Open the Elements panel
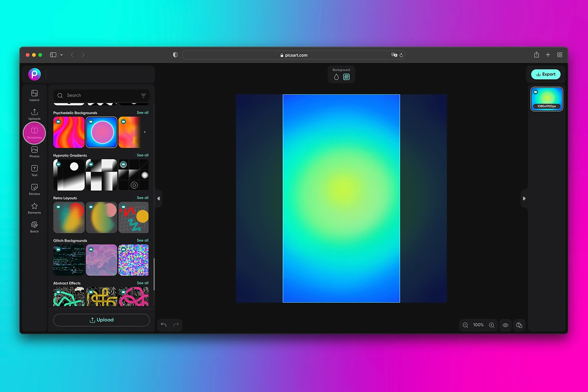Image resolution: width=588 pixels, height=392 pixels. coord(34,207)
